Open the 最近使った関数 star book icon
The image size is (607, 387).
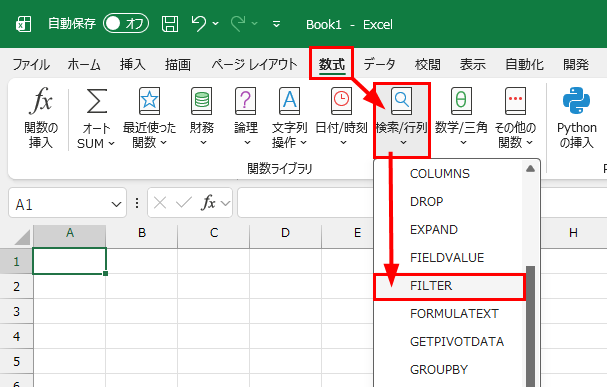149,101
